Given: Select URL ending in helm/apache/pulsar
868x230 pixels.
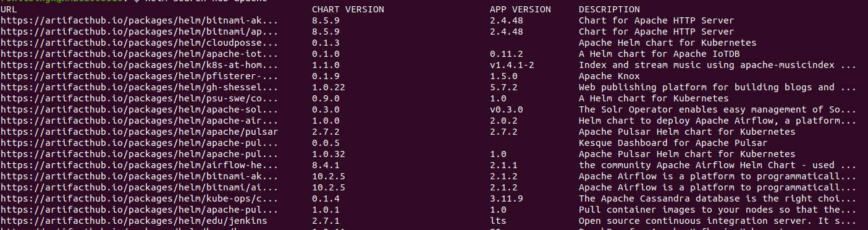Looking at the screenshot, I should (x=139, y=132).
